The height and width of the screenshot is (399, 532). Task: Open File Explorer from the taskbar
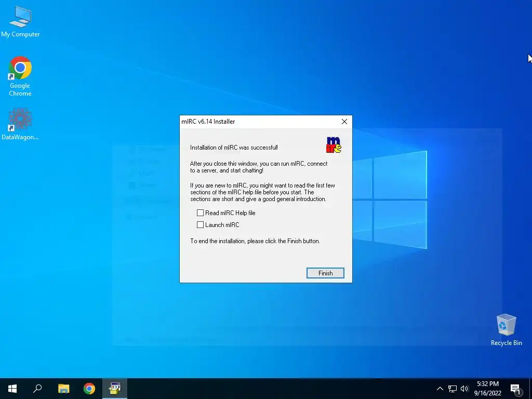pos(63,389)
